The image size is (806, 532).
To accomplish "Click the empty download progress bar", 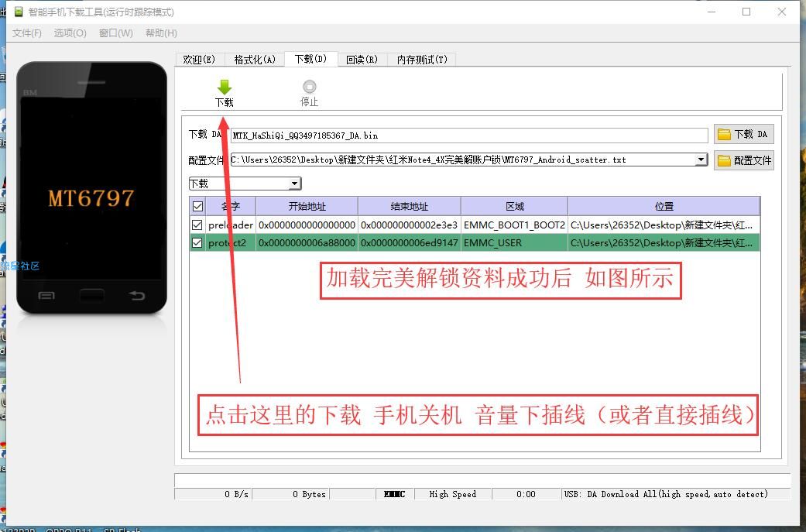I will point(482,480).
